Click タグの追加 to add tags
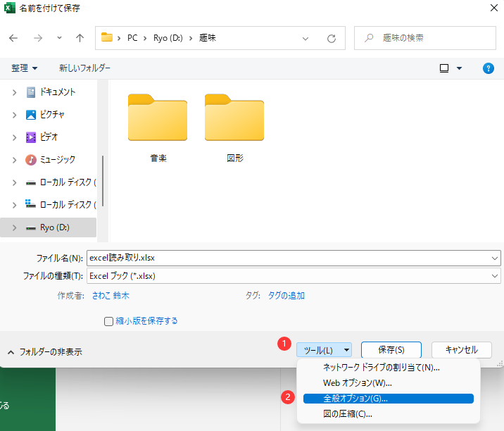504x431 pixels. 286,296
